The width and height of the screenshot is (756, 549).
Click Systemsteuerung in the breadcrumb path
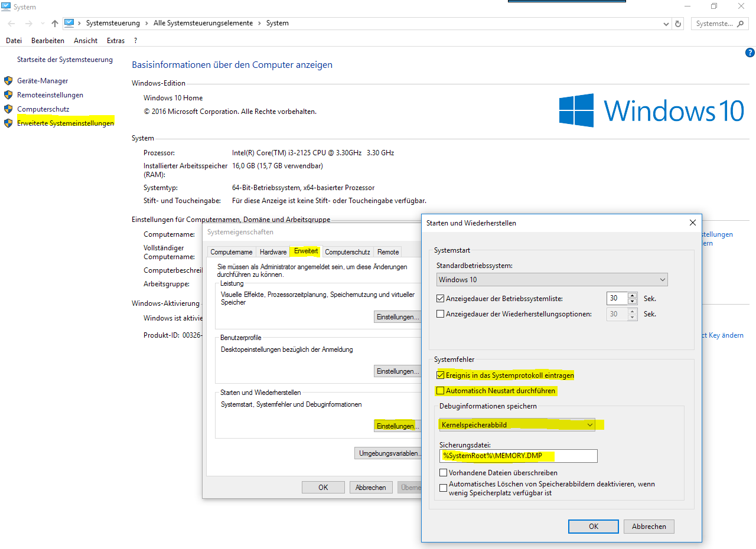point(113,23)
